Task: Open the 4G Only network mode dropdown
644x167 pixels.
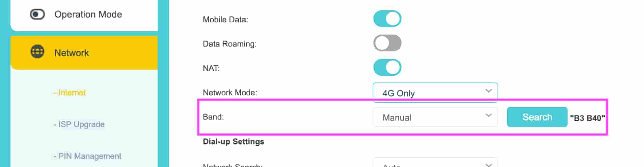Action: 435,93
